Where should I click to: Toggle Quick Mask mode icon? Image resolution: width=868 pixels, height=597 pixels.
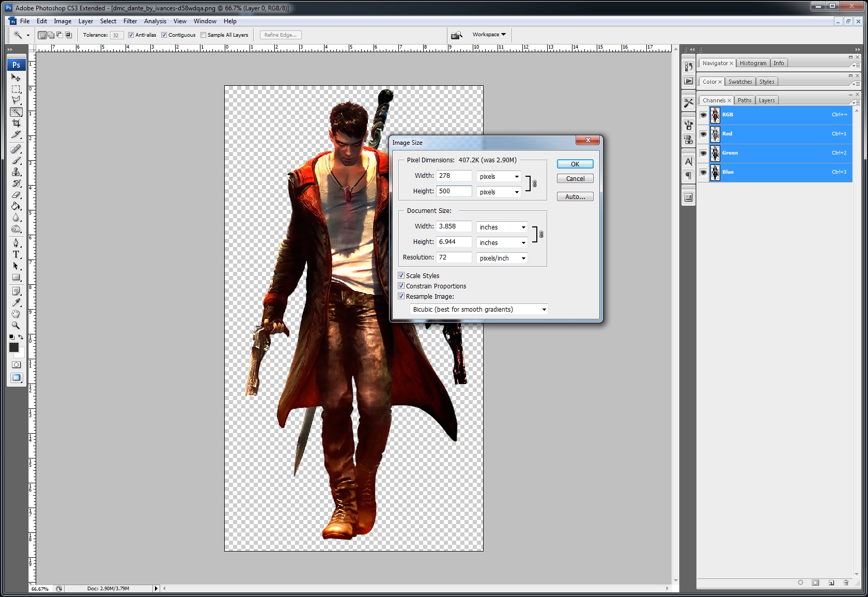(16, 364)
